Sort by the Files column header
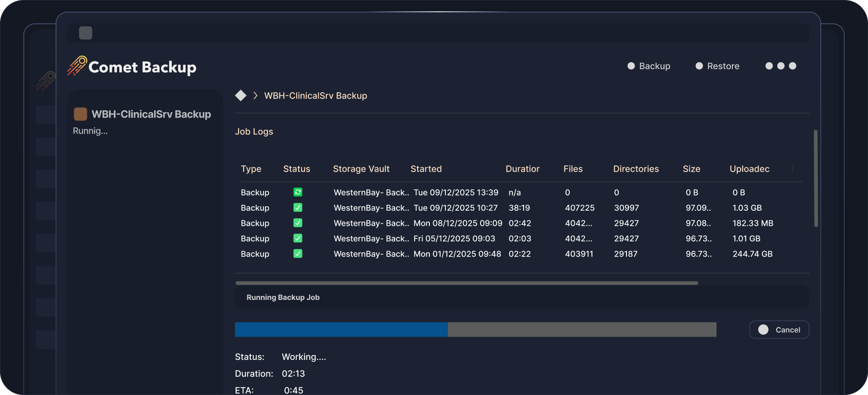 click(x=573, y=169)
